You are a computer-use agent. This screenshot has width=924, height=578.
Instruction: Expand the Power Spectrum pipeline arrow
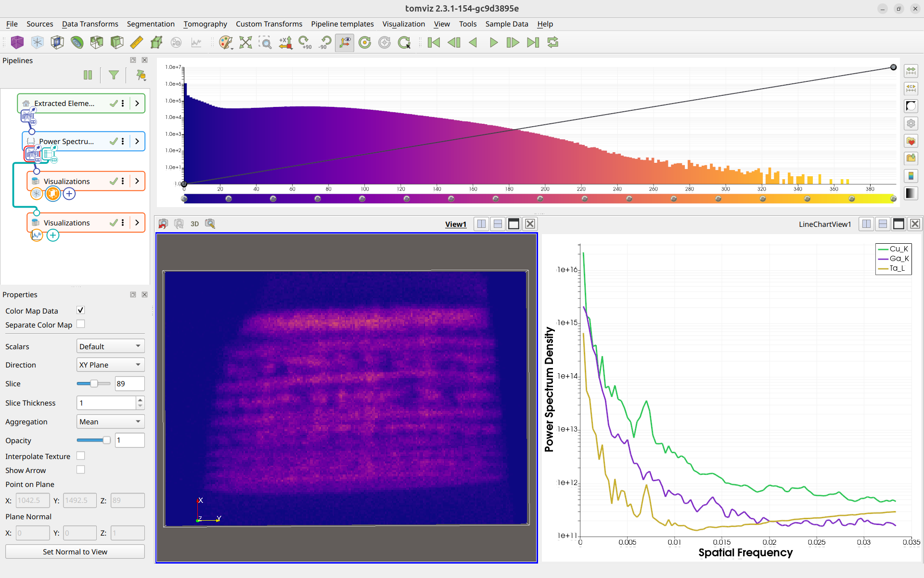pyautogui.click(x=137, y=141)
